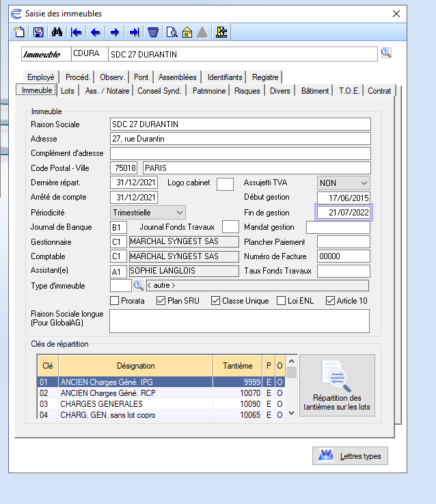Uncheck the Classe Unique checkbox

tap(215, 300)
